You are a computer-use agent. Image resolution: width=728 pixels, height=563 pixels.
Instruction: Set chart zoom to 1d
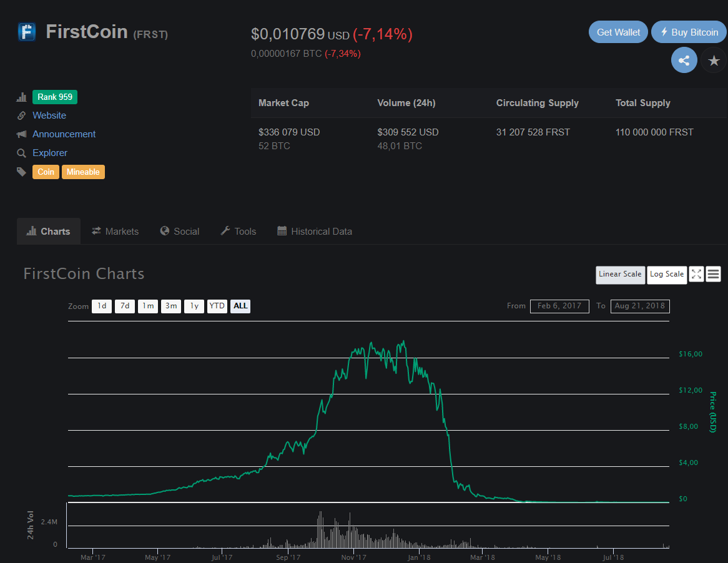[x=102, y=306]
